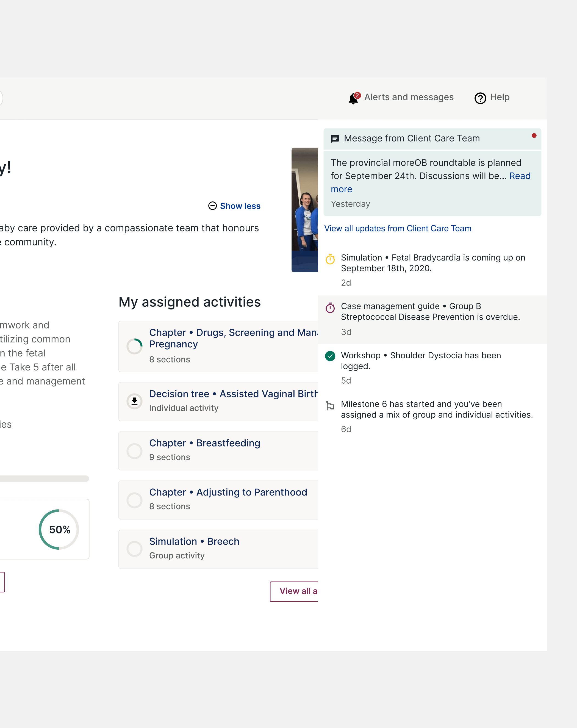Click the 50% circular progress indicator

[x=59, y=529]
